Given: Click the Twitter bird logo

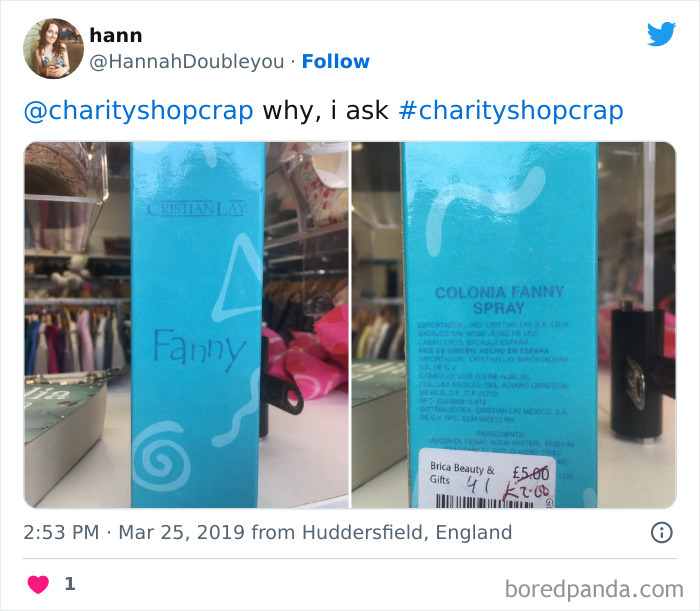Looking at the screenshot, I should pos(661,34).
